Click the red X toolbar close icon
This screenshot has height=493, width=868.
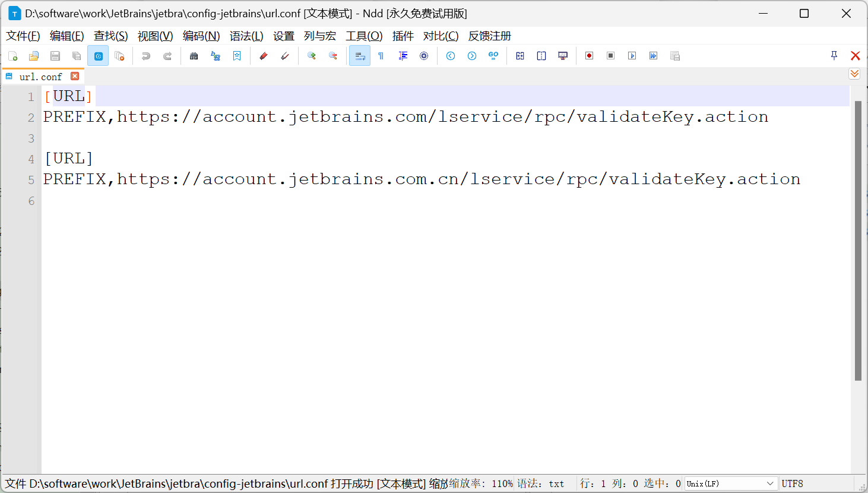click(x=856, y=55)
